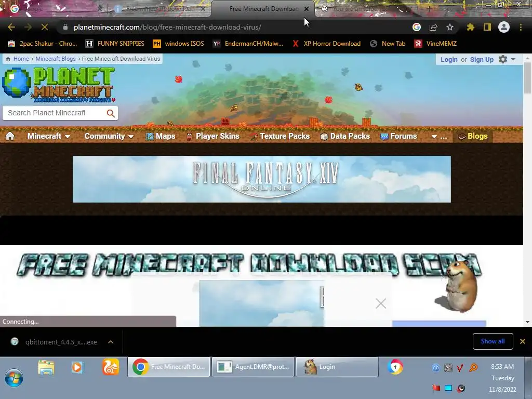Image resolution: width=532 pixels, height=399 pixels.
Task: Open the FUNNY SNIPPIES bookmark
Action: [x=115, y=44]
